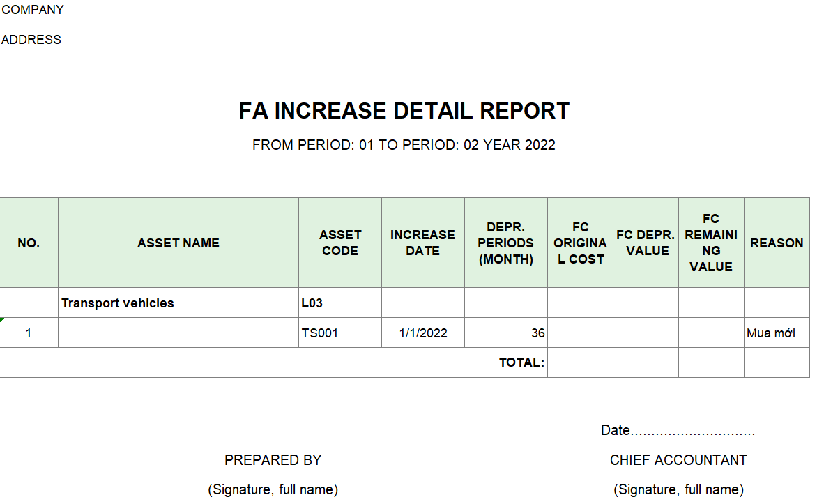
Task: Select the ADDRESS text cell
Action: click(31, 40)
